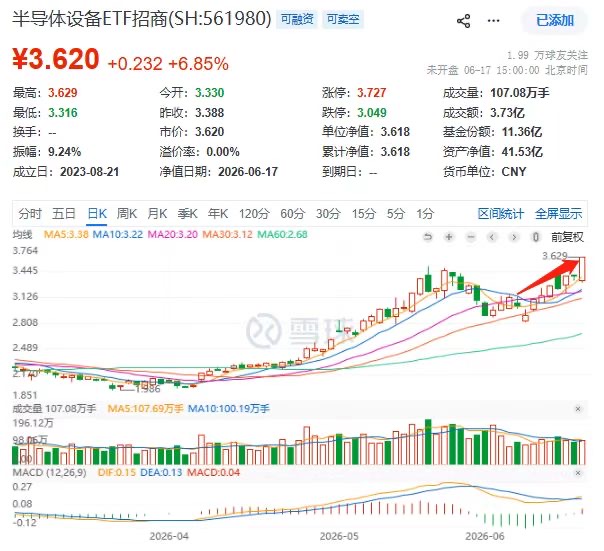
Task: Click the 成立日 2023-08-21 date
Action: pos(89,172)
